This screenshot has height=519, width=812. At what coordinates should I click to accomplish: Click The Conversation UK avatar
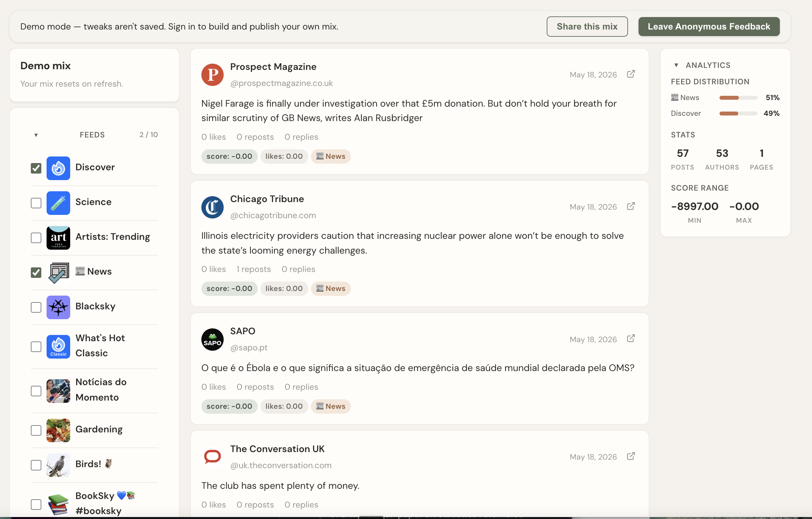pyautogui.click(x=213, y=457)
